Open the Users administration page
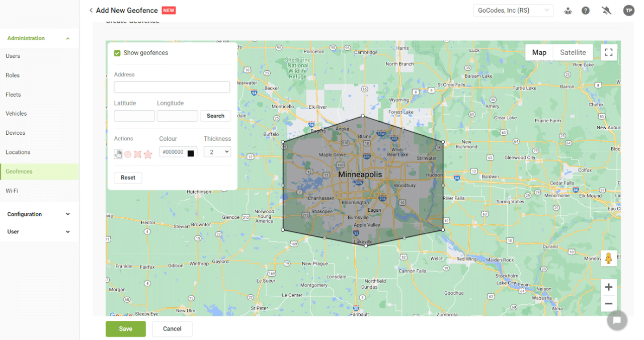 13,56
